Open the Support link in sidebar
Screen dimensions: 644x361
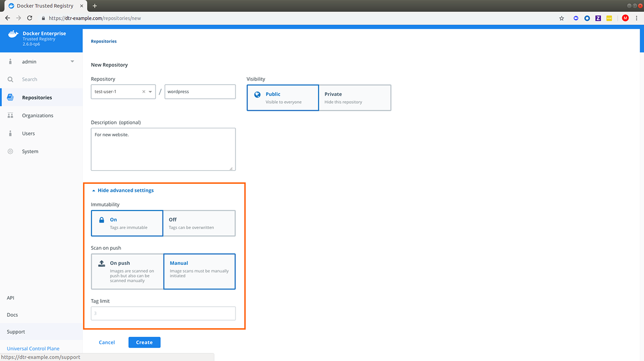point(16,332)
